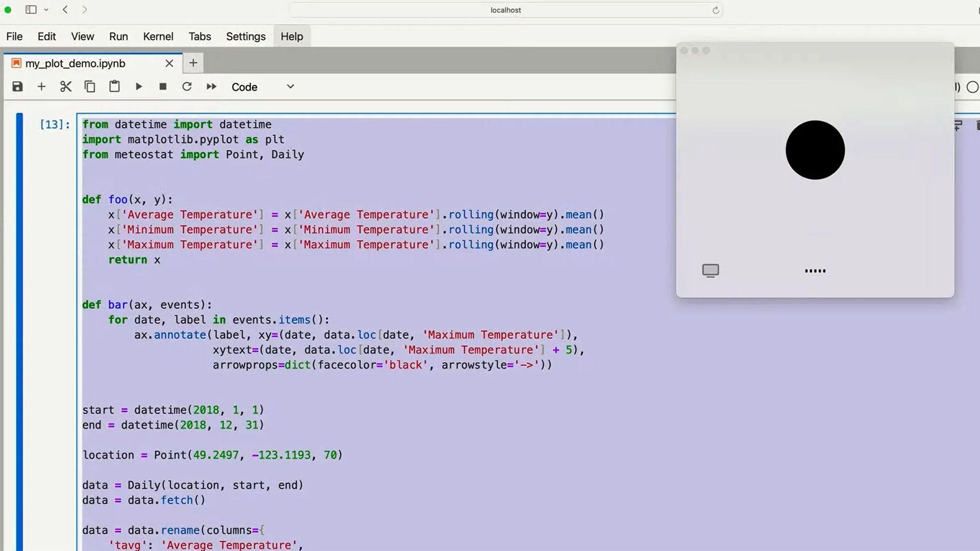Open the Code cell type dropdown
Viewport: 980px width, 551px height.
point(262,87)
